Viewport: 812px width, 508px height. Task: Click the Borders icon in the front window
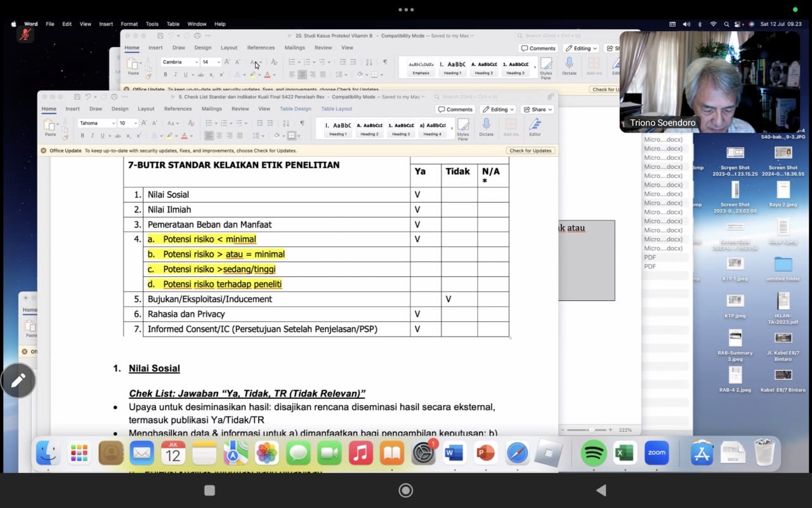coord(291,136)
